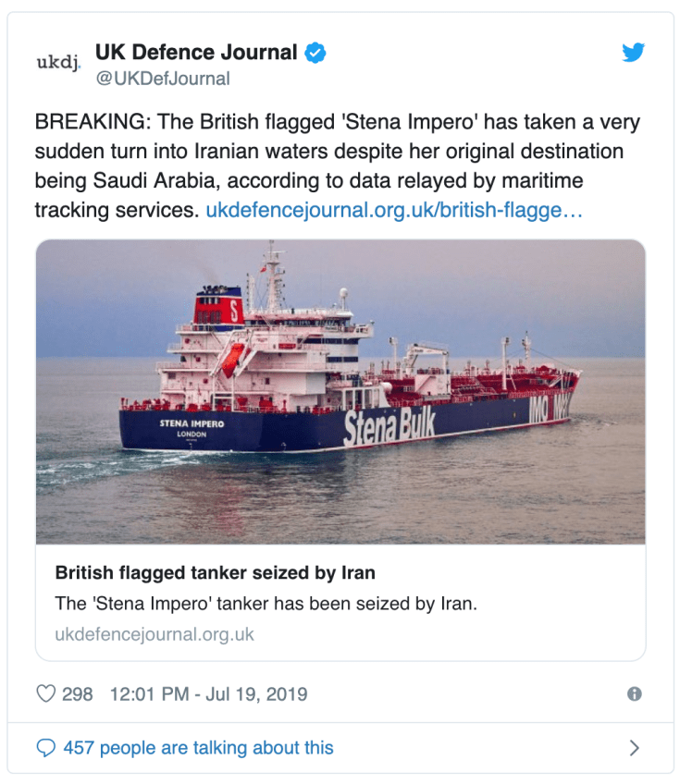
Task: Click the like count 298
Action: (x=77, y=691)
